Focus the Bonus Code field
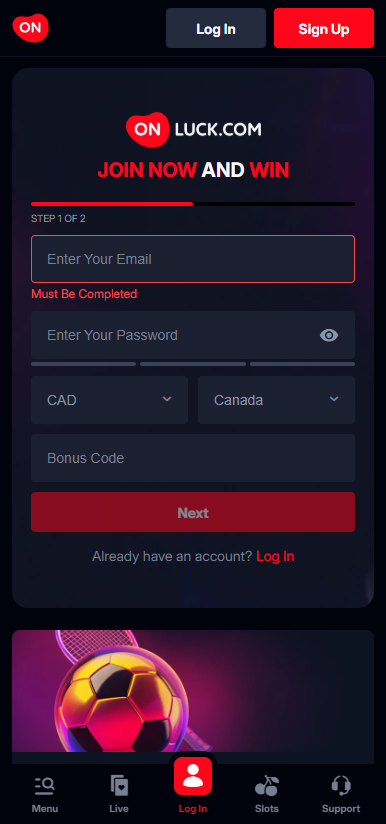This screenshot has height=824, width=386. click(x=193, y=458)
